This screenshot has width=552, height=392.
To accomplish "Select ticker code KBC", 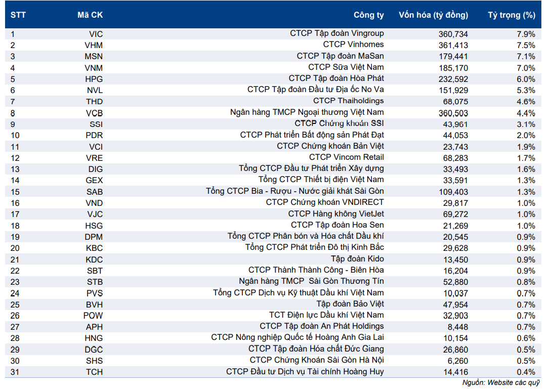I will pos(94,248).
